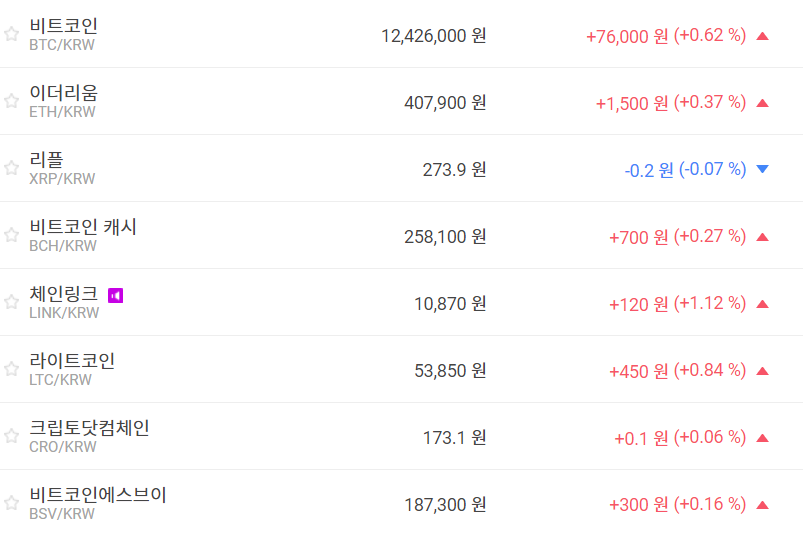This screenshot has height=535, width=803.
Task: Toggle favorite star for 리플 XRP/KRW
Action: (11, 168)
